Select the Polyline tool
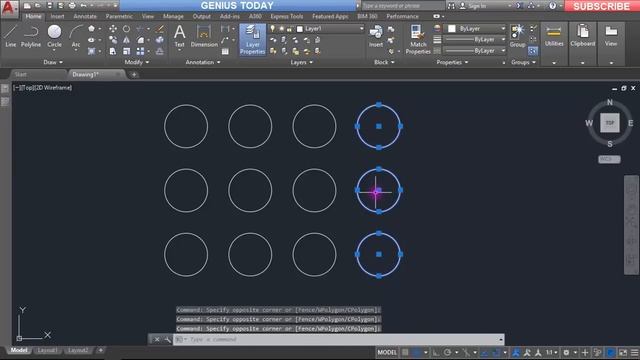The image size is (640, 360). coord(31,36)
